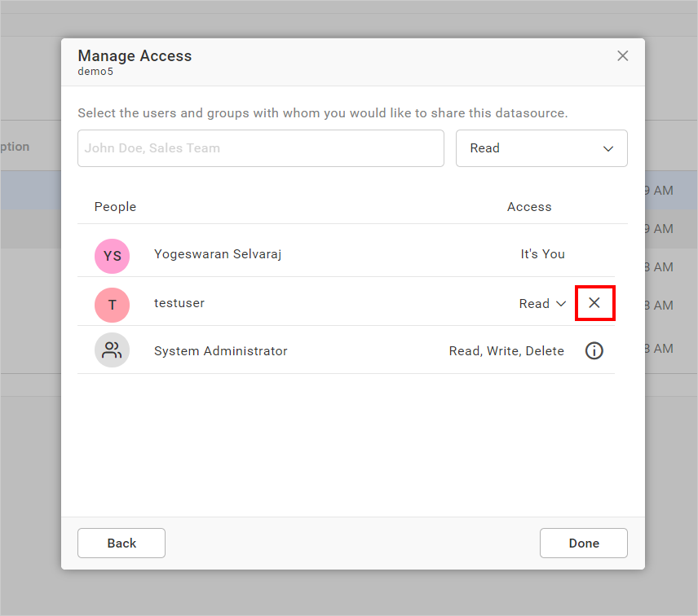Image resolution: width=698 pixels, height=616 pixels.
Task: Change access level via the top-right combo box
Action: pyautogui.click(x=541, y=148)
